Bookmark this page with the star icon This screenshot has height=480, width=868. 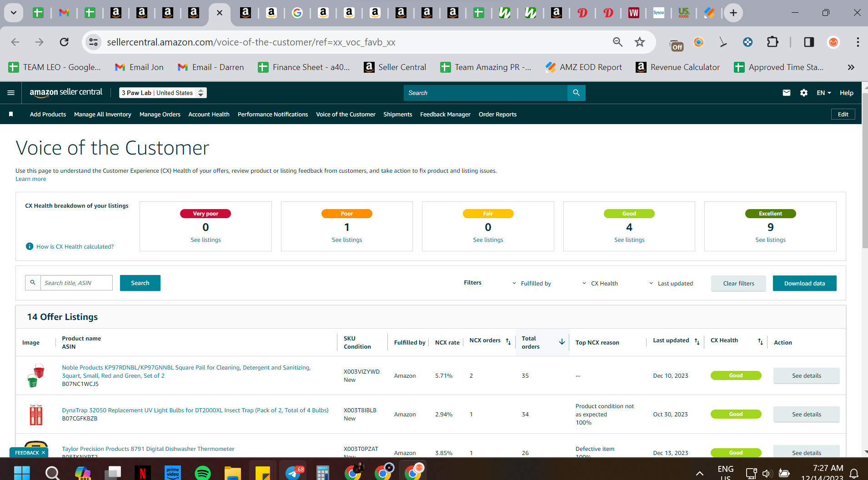point(640,42)
